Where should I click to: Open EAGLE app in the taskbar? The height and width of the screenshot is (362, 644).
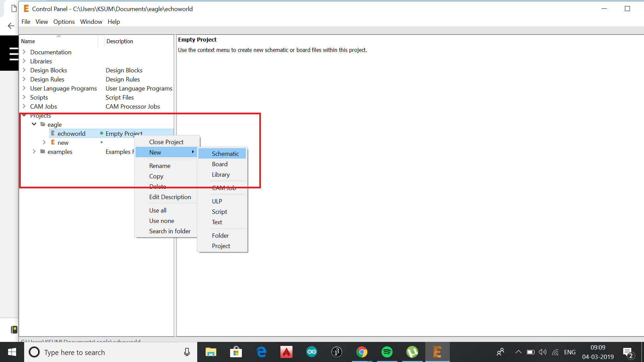click(437, 352)
